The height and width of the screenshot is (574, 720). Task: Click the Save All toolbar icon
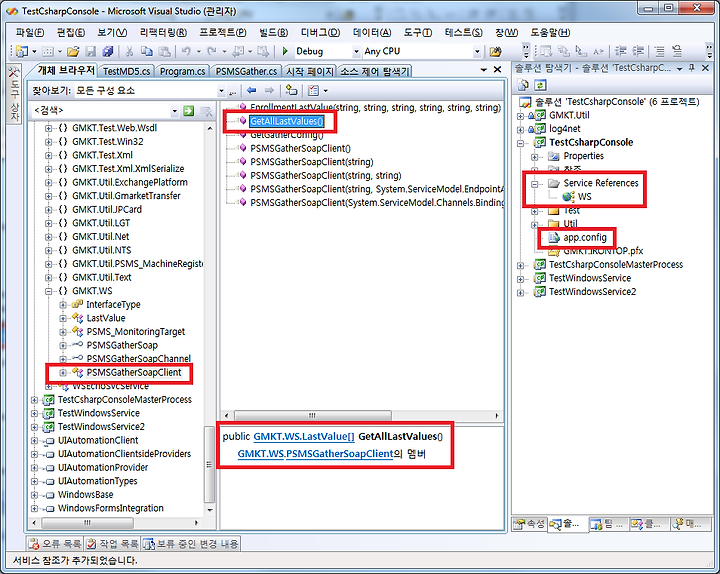108,51
